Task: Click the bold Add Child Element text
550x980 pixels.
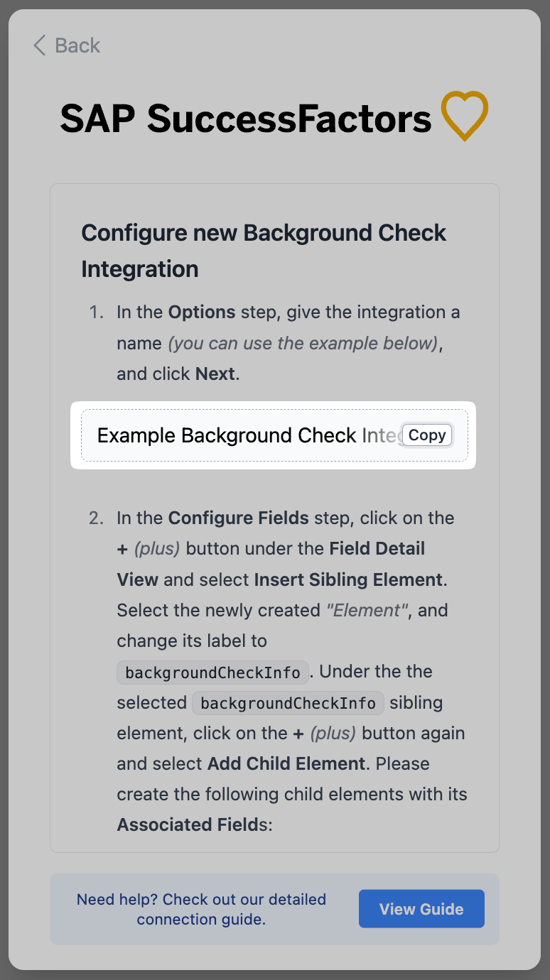Action: (x=286, y=764)
